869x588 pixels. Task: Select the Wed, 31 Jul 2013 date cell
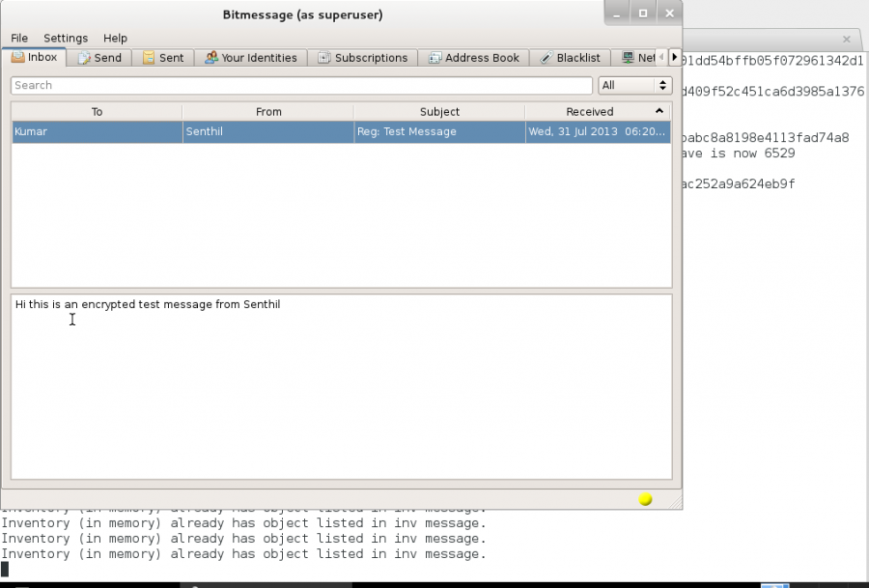(598, 132)
